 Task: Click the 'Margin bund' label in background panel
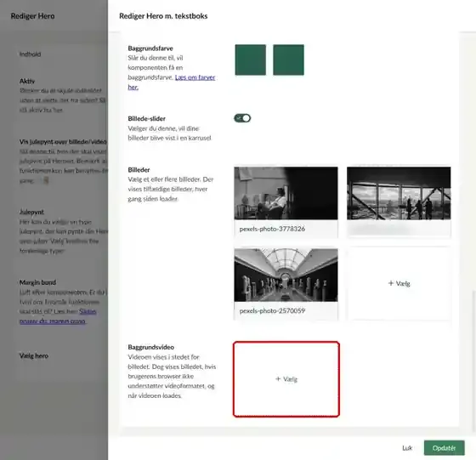click(37, 282)
